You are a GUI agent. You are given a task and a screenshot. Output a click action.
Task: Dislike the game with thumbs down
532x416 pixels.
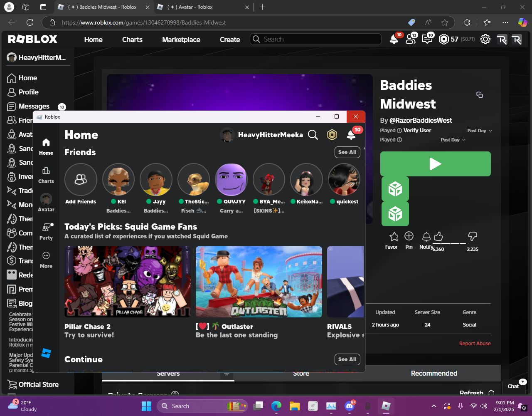(473, 237)
